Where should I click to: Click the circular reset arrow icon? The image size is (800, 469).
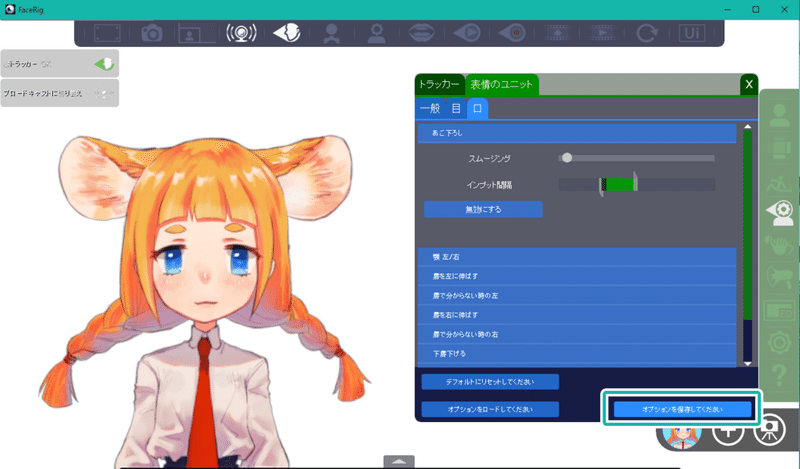(647, 33)
